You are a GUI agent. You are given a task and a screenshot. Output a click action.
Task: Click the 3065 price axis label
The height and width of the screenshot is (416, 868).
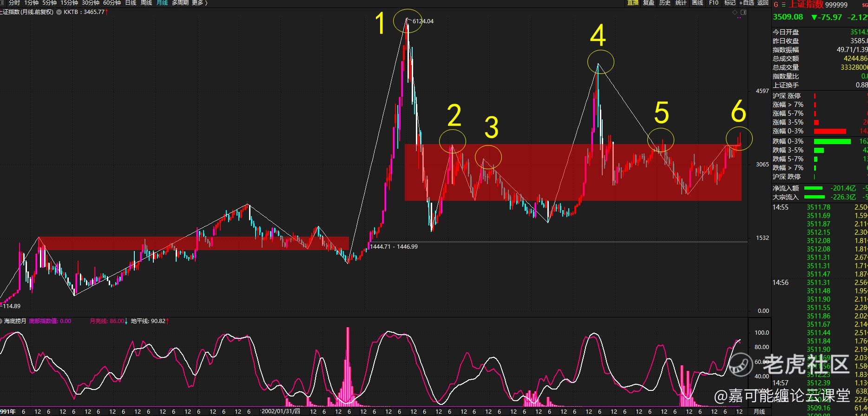point(762,165)
